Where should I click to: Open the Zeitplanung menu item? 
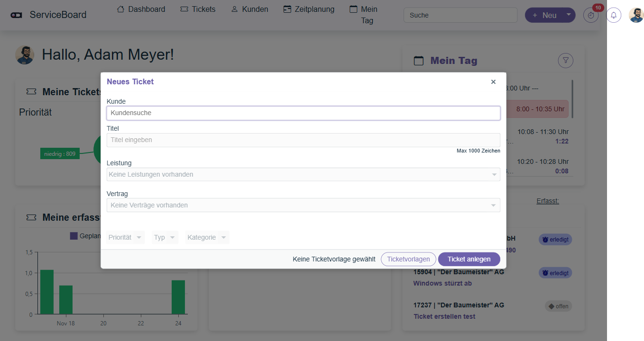click(309, 9)
